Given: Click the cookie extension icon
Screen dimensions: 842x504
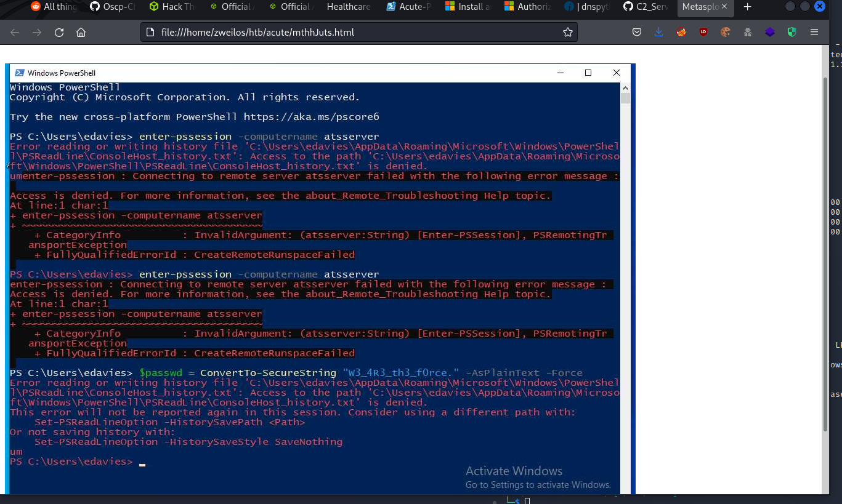Looking at the screenshot, I should click(x=725, y=32).
